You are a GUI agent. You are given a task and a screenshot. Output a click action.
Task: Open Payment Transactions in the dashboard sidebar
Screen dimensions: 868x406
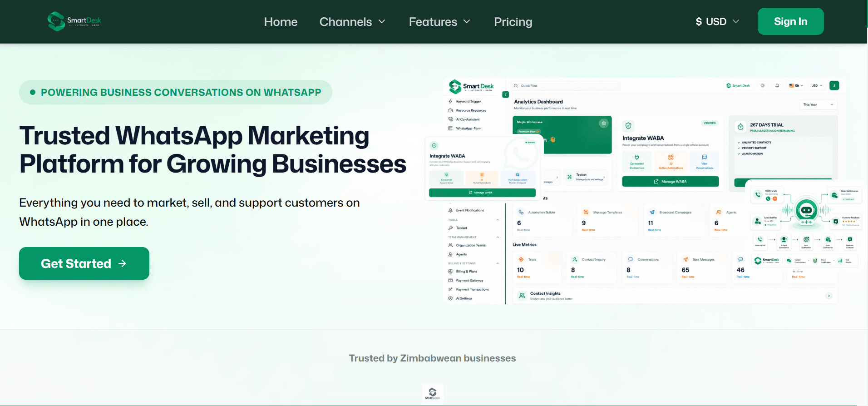(469, 289)
